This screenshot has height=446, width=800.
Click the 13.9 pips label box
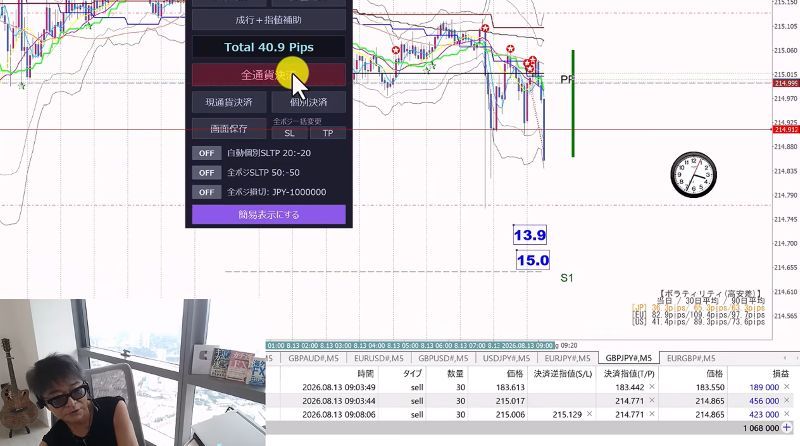530,235
